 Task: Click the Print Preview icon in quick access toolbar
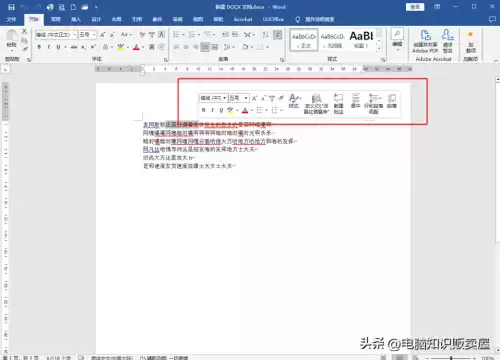(x=62, y=7)
